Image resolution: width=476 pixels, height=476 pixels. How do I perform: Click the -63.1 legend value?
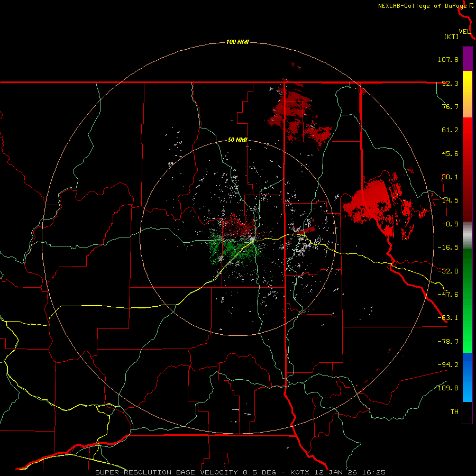(448, 318)
